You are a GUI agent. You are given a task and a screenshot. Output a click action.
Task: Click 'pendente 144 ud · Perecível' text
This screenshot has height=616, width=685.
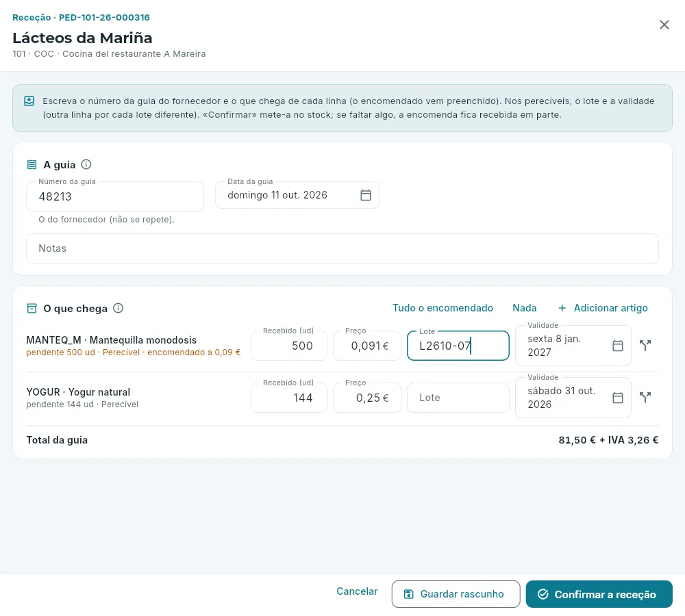click(x=82, y=405)
